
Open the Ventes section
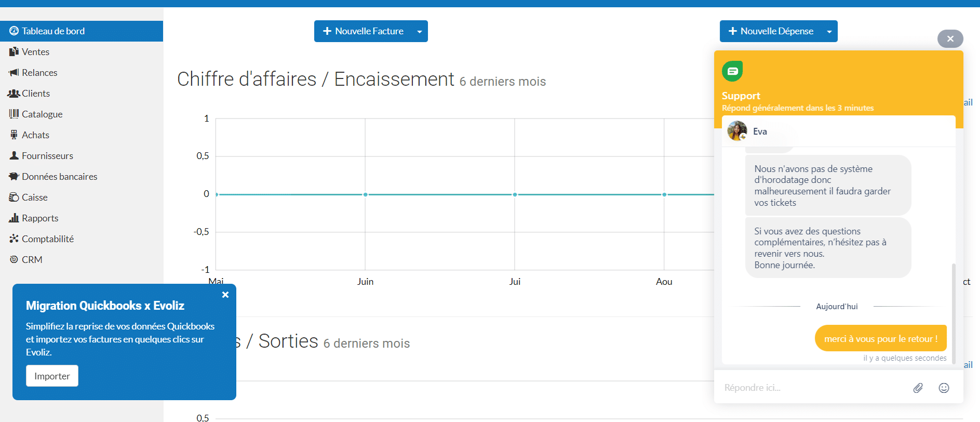point(82,52)
